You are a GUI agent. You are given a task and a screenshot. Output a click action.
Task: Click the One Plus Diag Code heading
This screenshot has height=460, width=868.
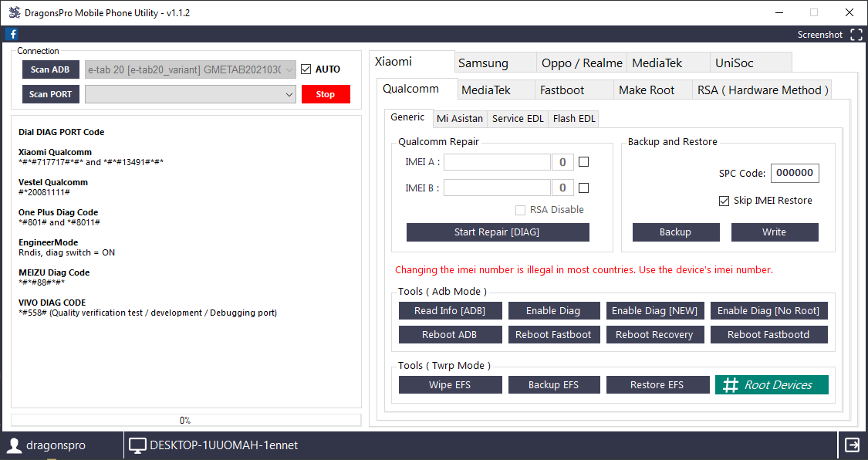coord(58,212)
